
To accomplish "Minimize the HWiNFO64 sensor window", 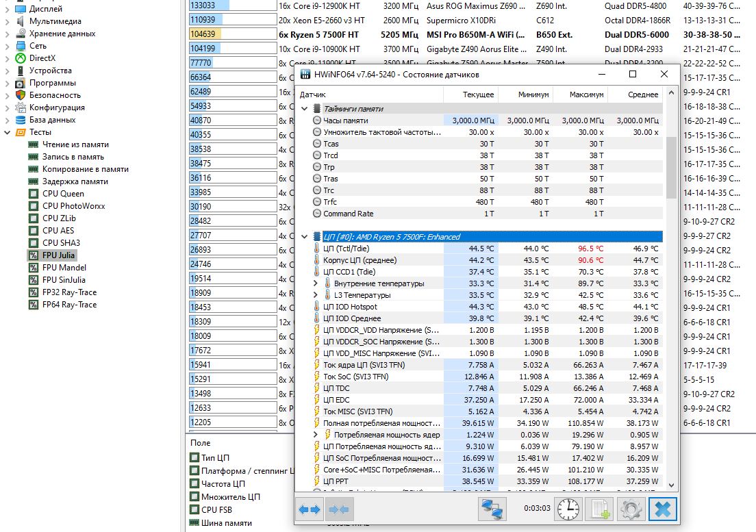I will point(602,74).
